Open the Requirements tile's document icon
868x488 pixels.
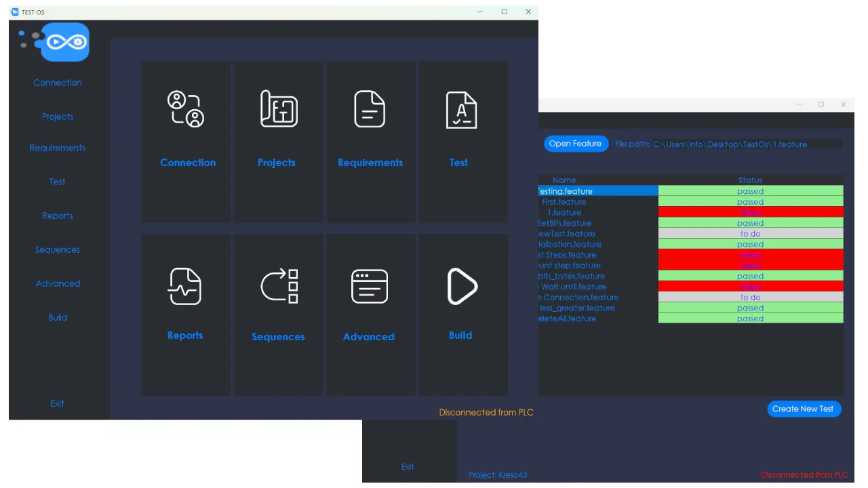[370, 109]
